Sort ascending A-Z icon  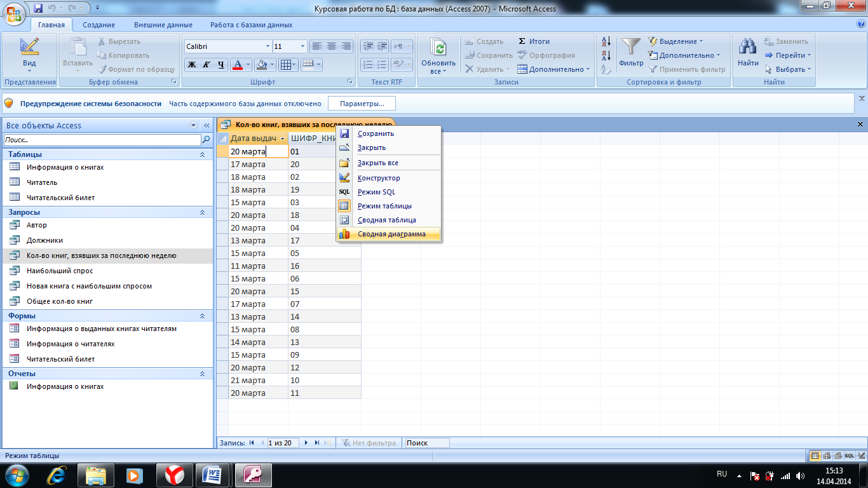point(606,41)
